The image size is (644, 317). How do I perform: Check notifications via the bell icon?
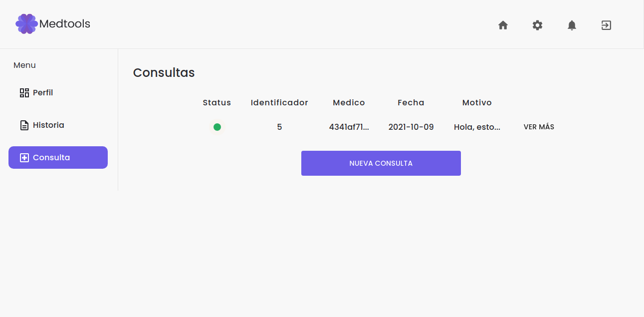click(x=572, y=25)
